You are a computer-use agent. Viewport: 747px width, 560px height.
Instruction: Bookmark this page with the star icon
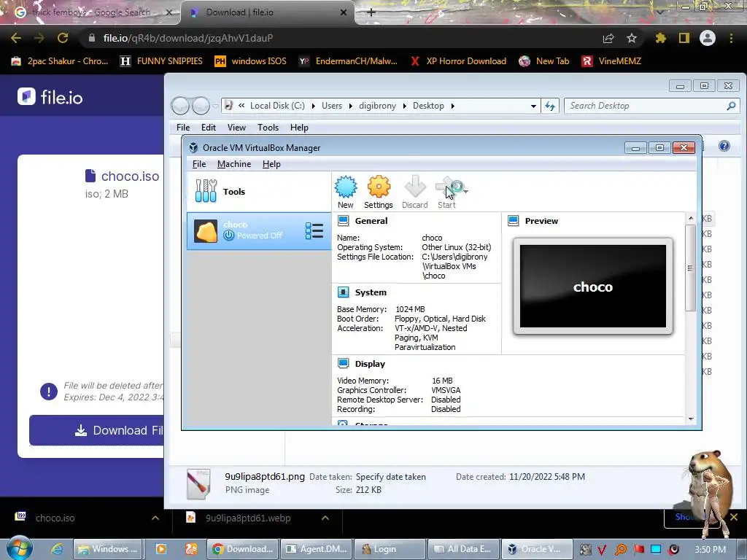[631, 38]
